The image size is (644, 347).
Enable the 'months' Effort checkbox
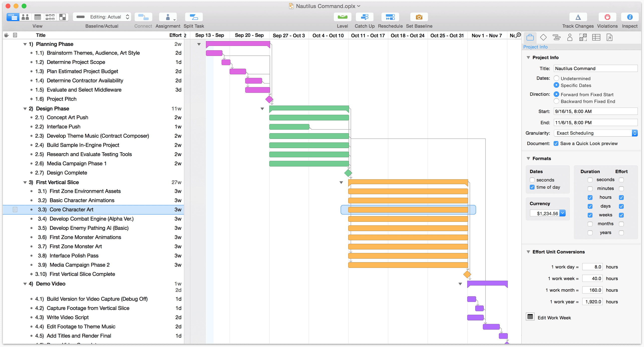(x=621, y=224)
